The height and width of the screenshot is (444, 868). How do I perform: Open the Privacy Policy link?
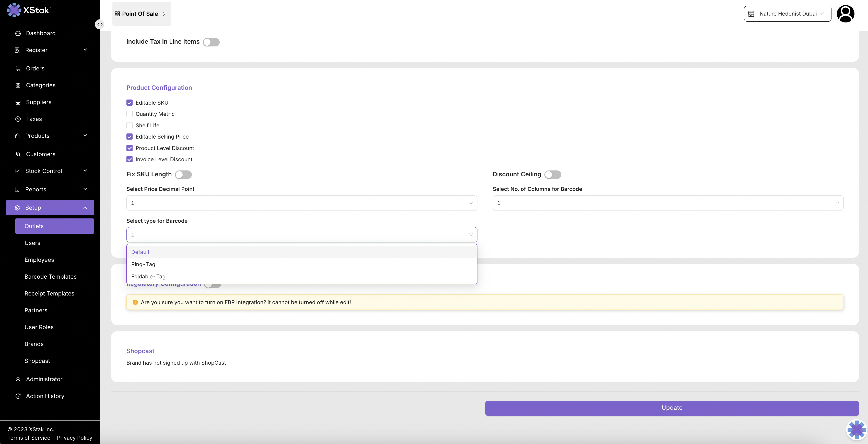click(75, 438)
